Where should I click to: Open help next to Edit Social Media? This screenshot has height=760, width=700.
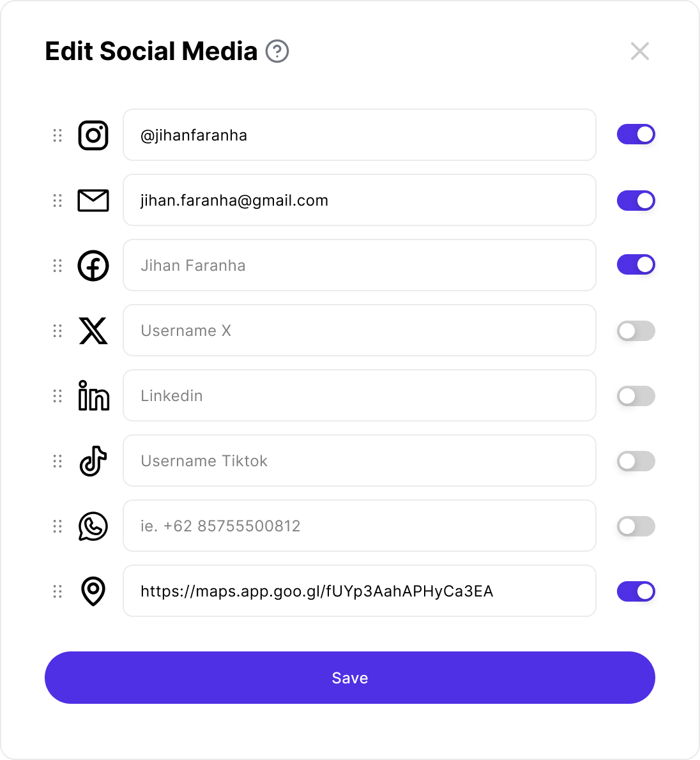(x=277, y=51)
